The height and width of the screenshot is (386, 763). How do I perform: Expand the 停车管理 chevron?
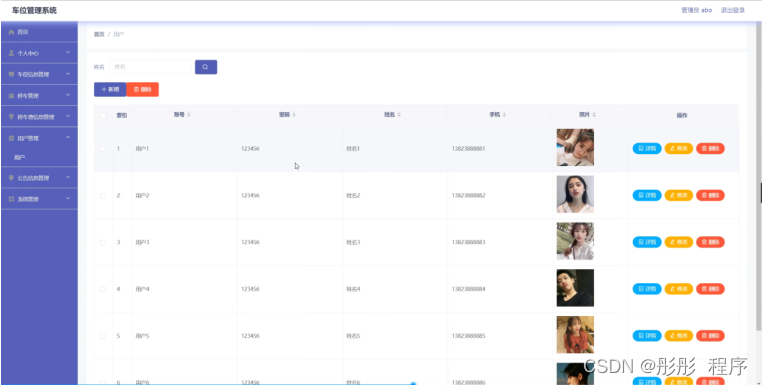68,95
